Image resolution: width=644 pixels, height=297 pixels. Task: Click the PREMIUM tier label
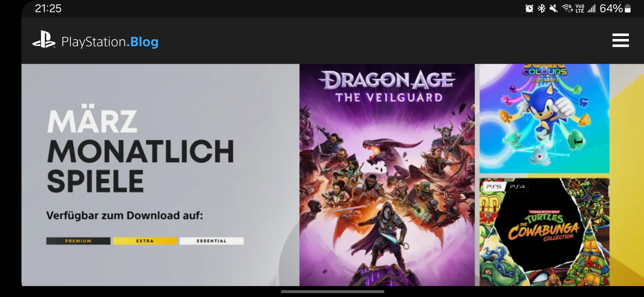coord(78,241)
